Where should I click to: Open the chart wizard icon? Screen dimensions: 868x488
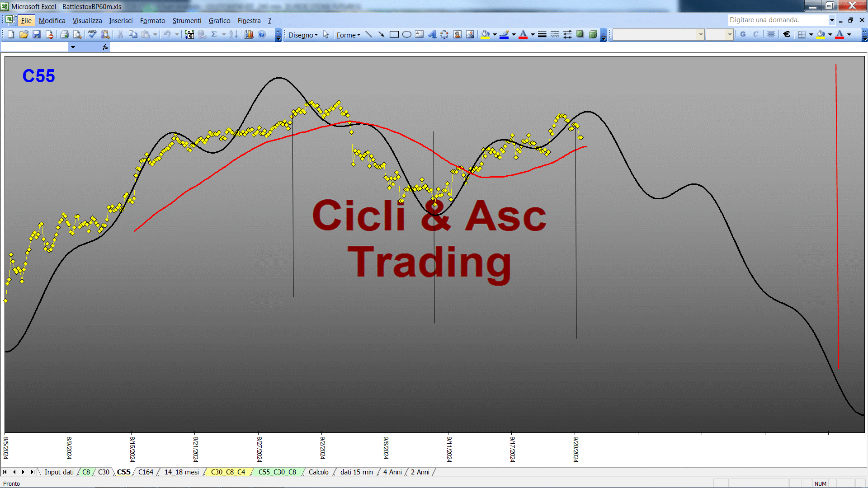point(249,34)
